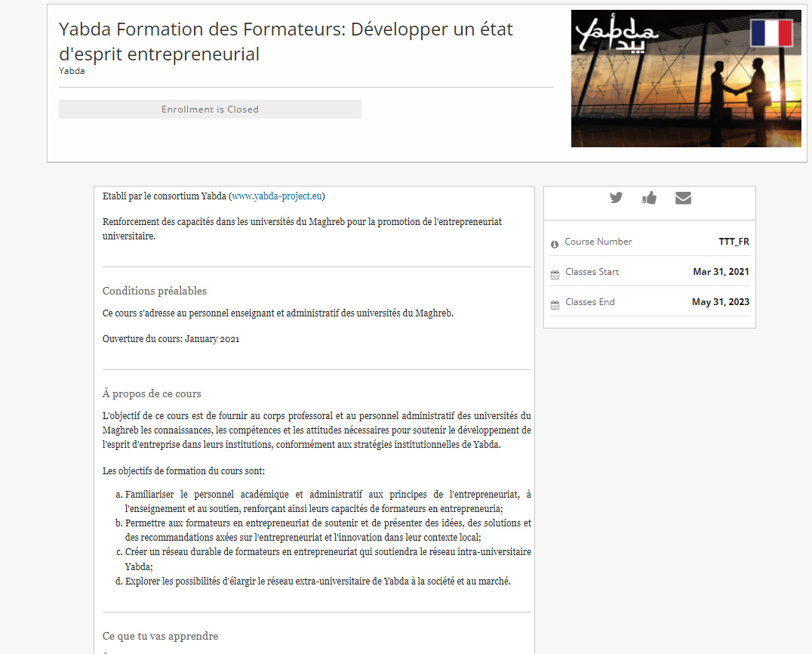Screen dimensions: 812x654
Task: Click the course title heading
Action: (x=285, y=42)
